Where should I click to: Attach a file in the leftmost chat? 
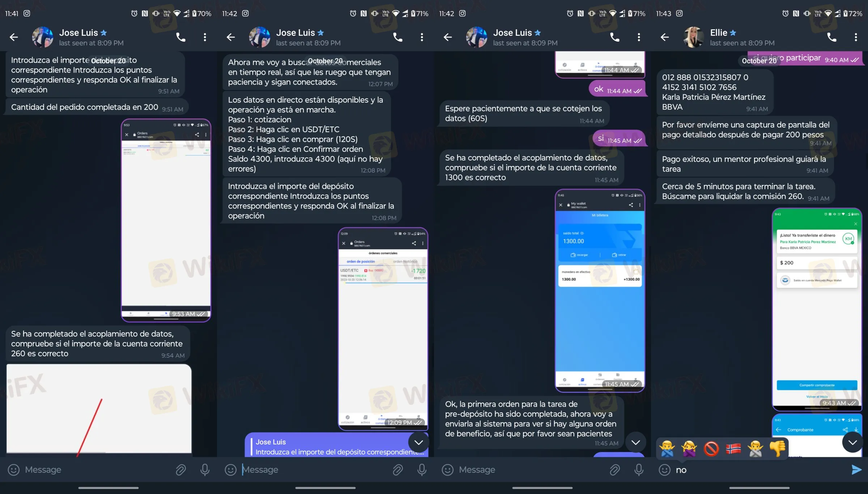pos(180,469)
